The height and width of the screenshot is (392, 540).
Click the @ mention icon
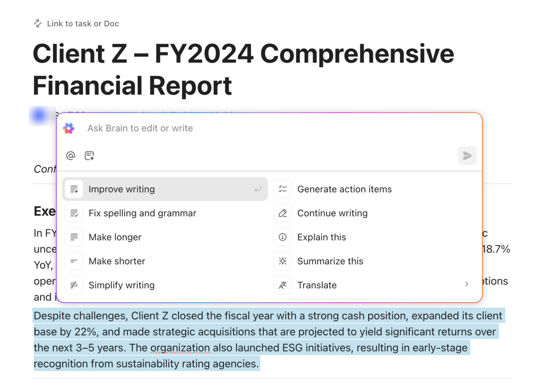pyautogui.click(x=71, y=155)
